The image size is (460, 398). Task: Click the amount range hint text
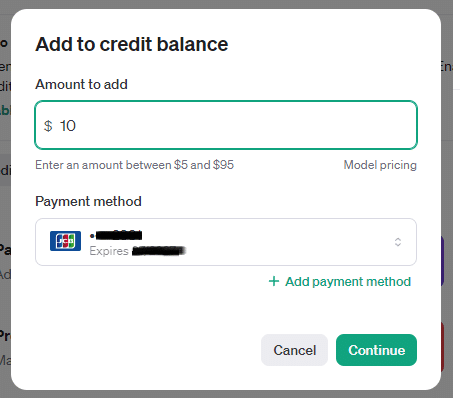pyautogui.click(x=135, y=165)
